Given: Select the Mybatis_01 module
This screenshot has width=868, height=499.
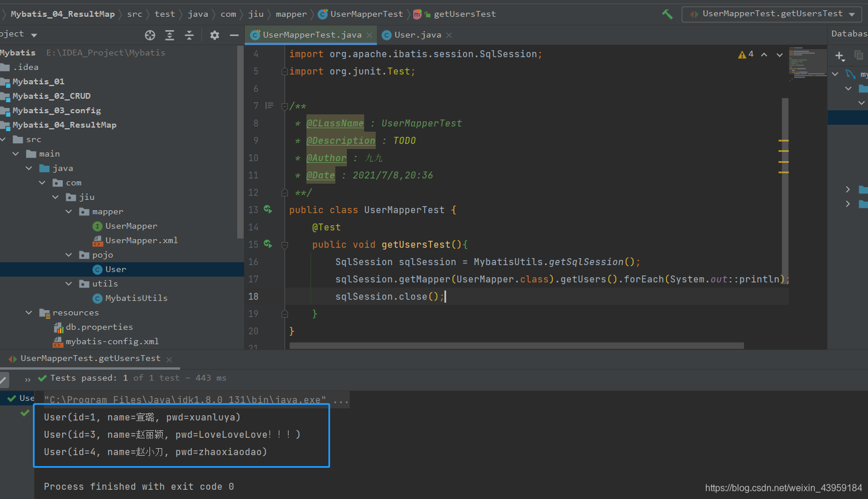Looking at the screenshot, I should (x=32, y=81).
